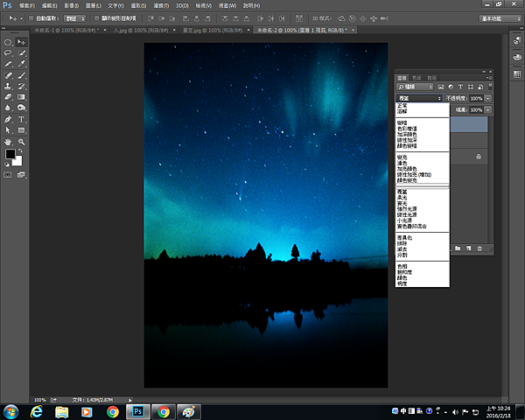
Task: Choose the Elliptical Marquee tool
Action: tap(8, 42)
